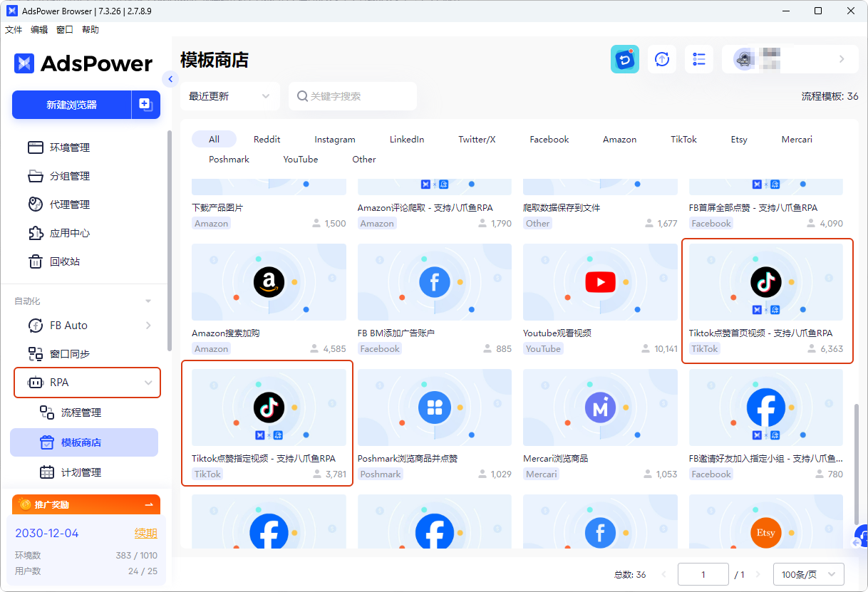Image resolution: width=868 pixels, height=592 pixels.
Task: Open the 最近更新 sort dropdown
Action: pyautogui.click(x=229, y=96)
